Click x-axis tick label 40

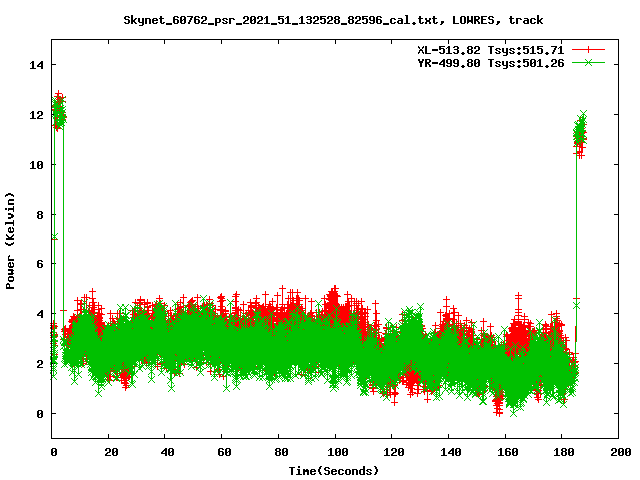point(167,452)
